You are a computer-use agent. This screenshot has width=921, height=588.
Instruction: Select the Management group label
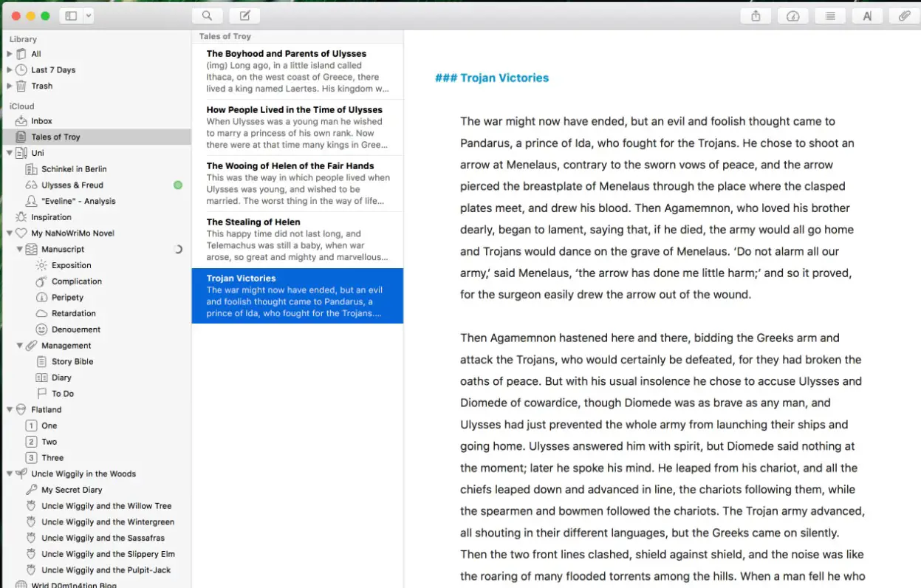66,346
